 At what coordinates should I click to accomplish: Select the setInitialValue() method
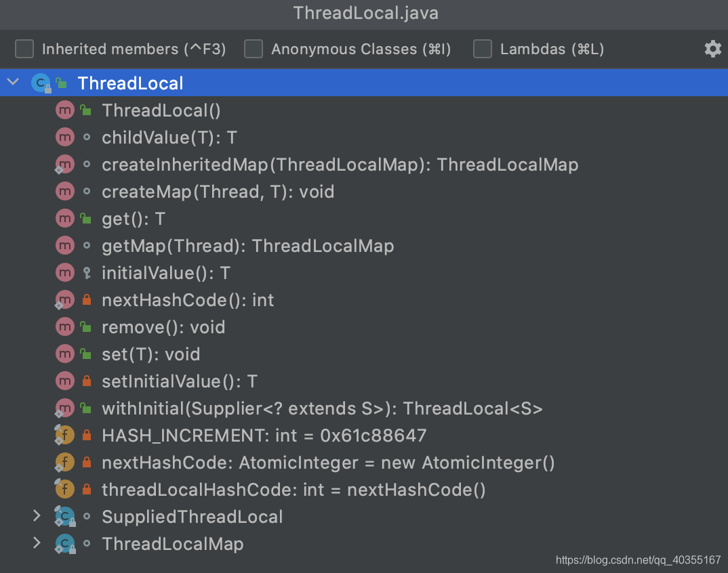pos(179,381)
